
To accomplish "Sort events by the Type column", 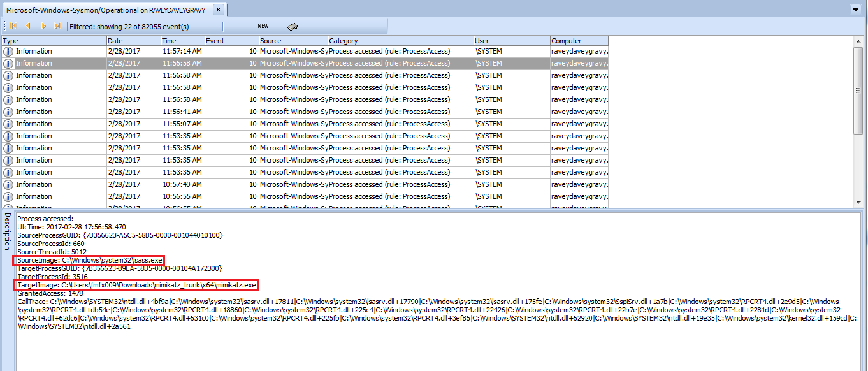I will click(x=54, y=41).
